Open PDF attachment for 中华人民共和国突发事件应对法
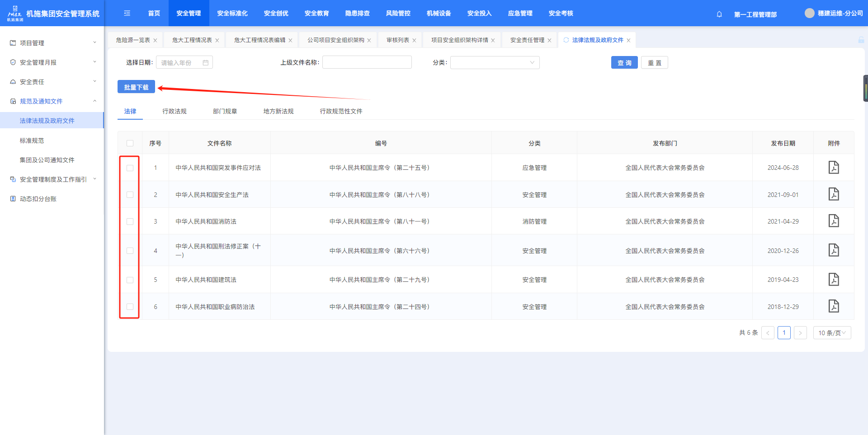This screenshot has width=868, height=435. tap(833, 168)
